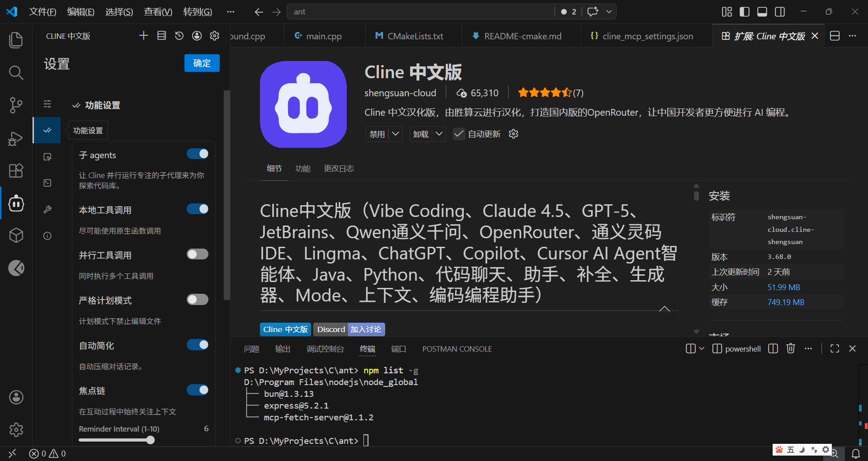868x461 pixels.
Task: Split the powershell terminal
Action: 773,348
